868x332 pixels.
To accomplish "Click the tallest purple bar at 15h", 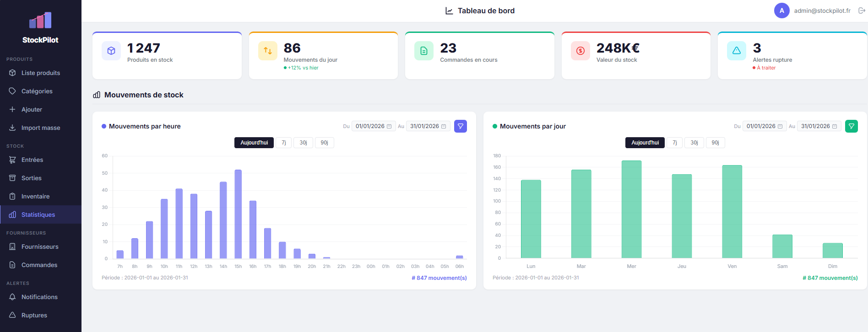I will (238, 214).
